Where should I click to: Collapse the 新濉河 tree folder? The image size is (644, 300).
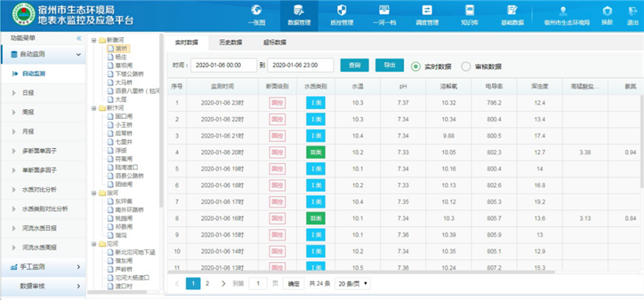click(x=94, y=40)
